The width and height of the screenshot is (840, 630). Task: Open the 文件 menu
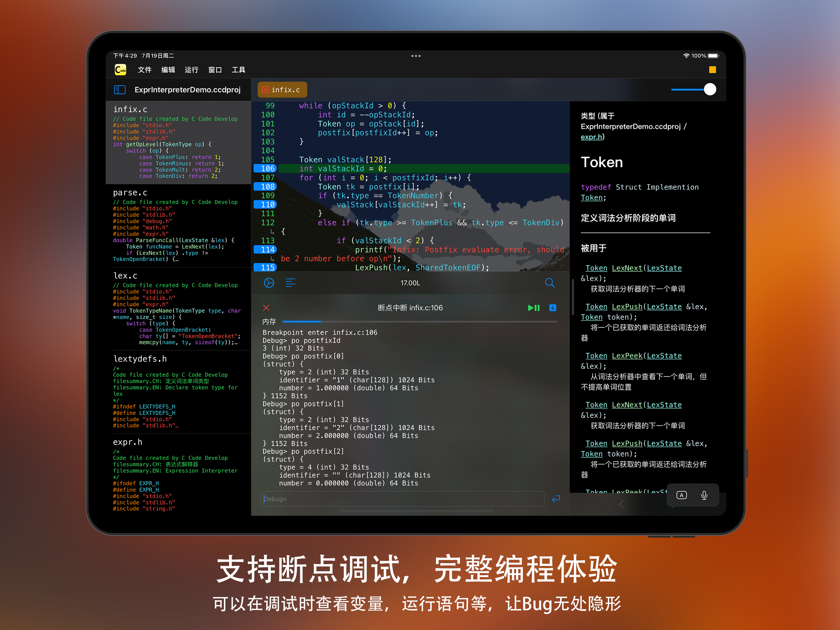pyautogui.click(x=144, y=70)
